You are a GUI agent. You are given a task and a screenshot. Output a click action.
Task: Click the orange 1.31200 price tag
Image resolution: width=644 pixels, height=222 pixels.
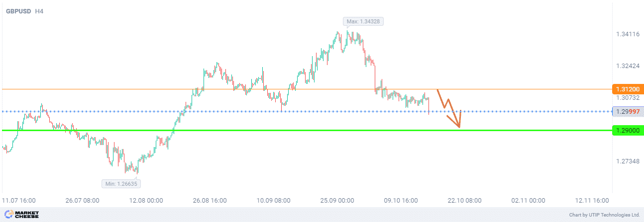click(x=627, y=89)
